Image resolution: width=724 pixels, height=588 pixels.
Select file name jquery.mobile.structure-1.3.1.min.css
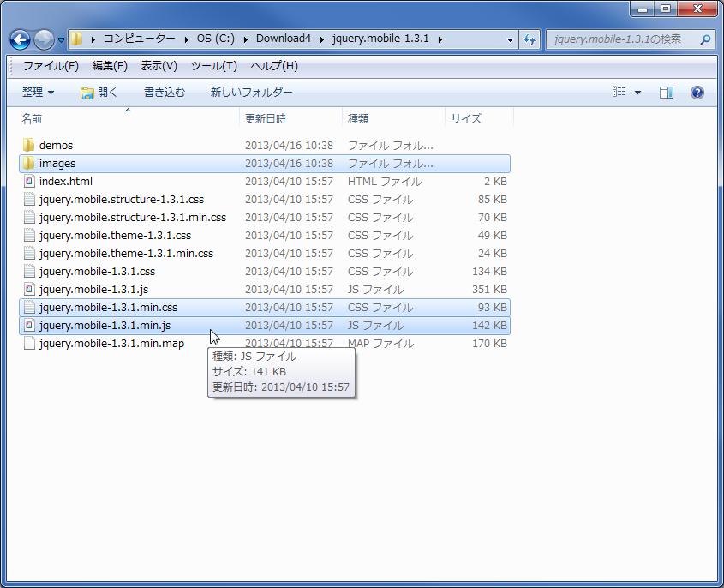pyautogui.click(x=133, y=218)
